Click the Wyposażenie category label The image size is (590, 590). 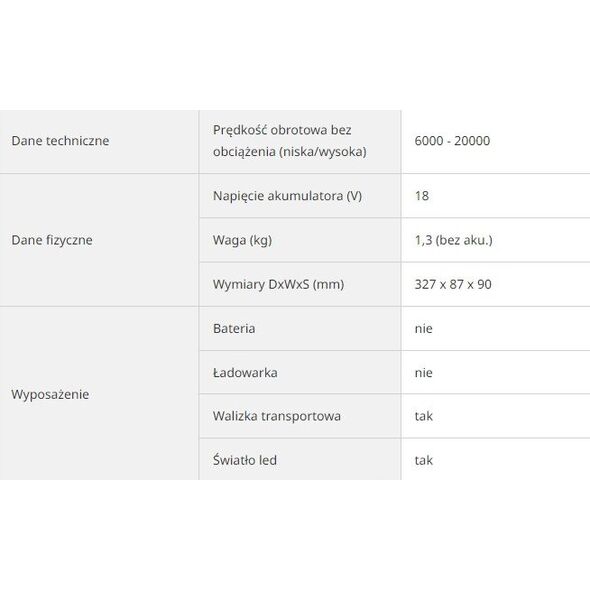coord(50,394)
